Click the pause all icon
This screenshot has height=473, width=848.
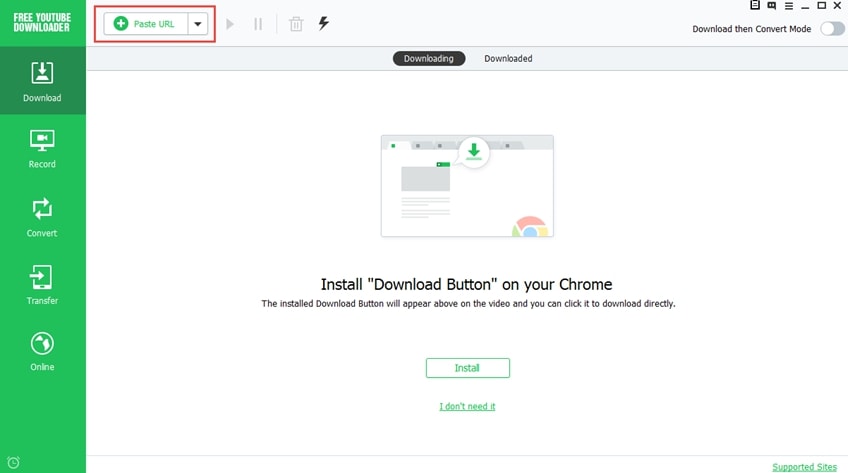coord(258,24)
